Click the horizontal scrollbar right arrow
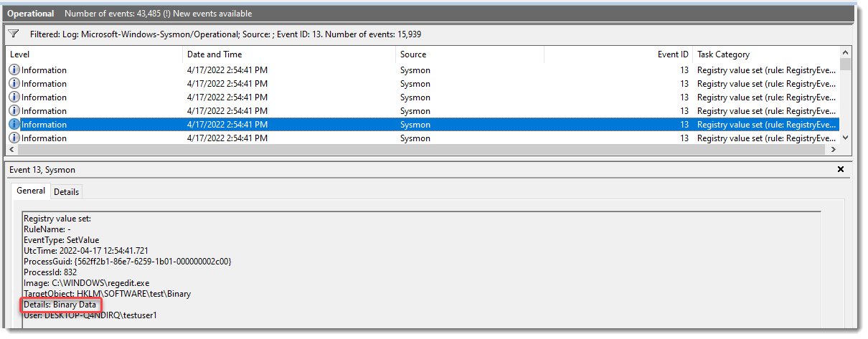The height and width of the screenshot is (339, 868). click(834, 150)
